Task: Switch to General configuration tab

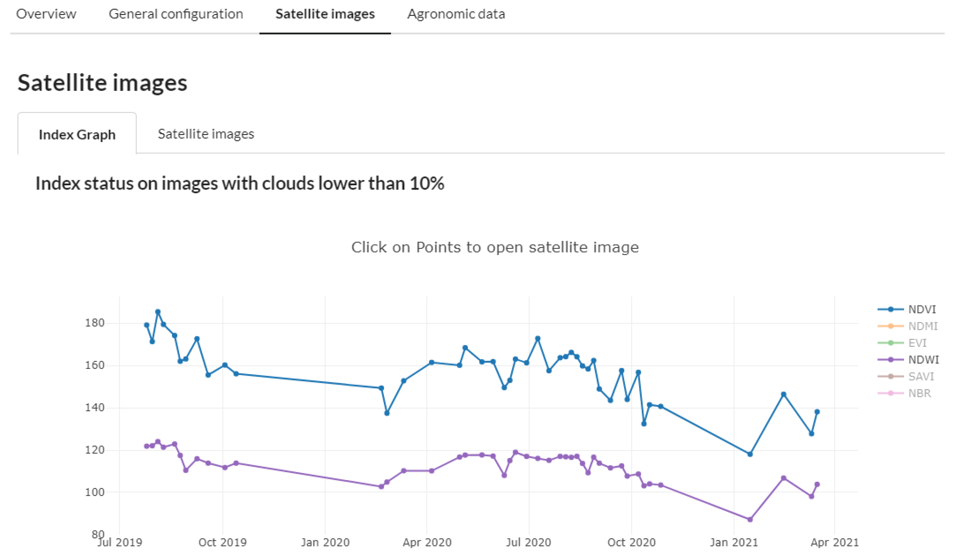Action: [x=176, y=14]
